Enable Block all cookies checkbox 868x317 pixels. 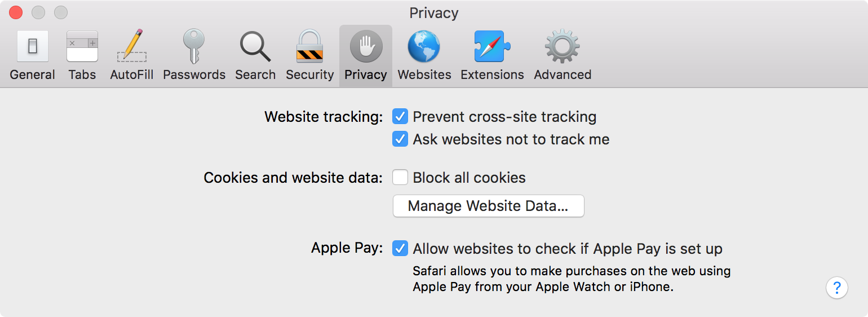400,178
